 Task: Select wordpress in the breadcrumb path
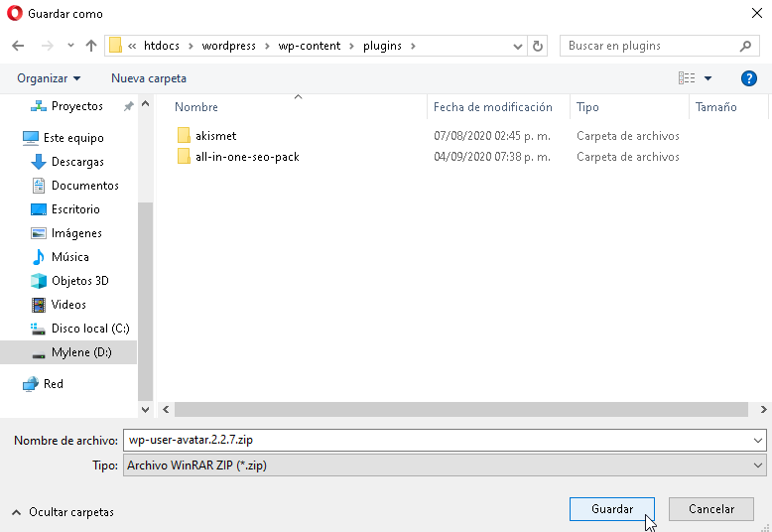[229, 46]
